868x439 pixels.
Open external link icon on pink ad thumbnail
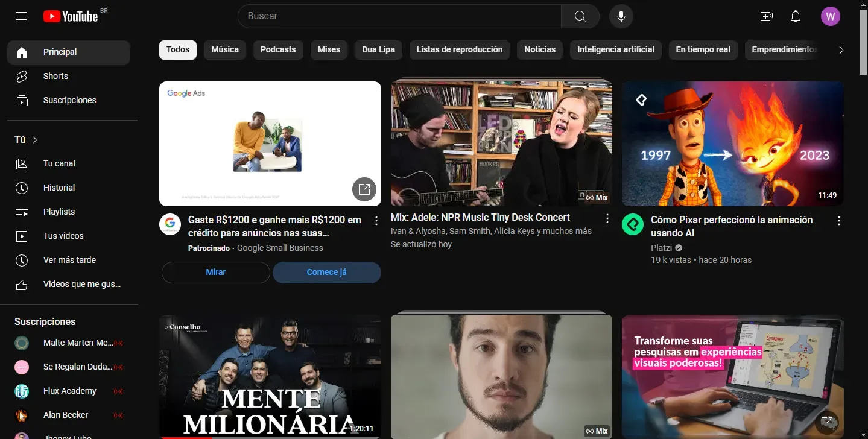[x=828, y=423]
